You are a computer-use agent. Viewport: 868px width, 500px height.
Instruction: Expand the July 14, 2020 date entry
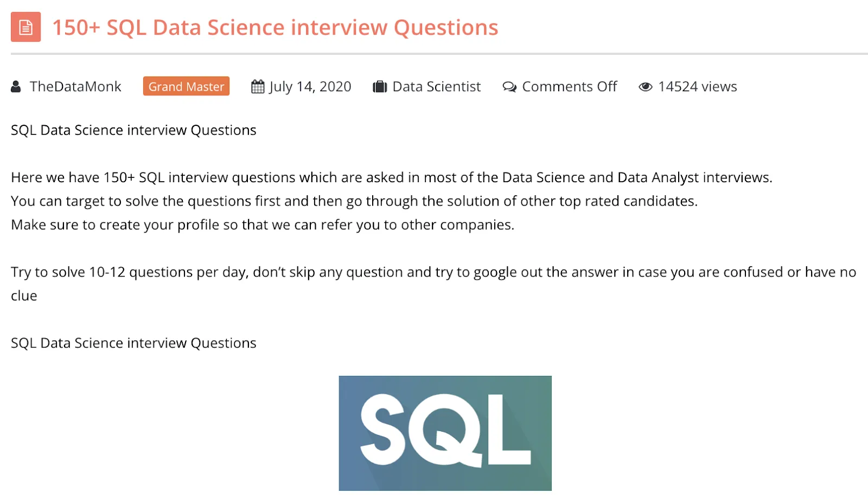310,86
